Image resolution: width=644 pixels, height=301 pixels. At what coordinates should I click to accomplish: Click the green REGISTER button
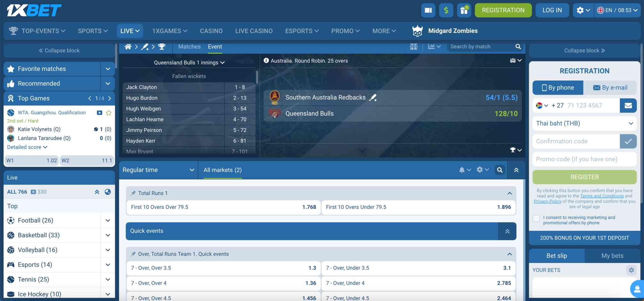point(584,177)
